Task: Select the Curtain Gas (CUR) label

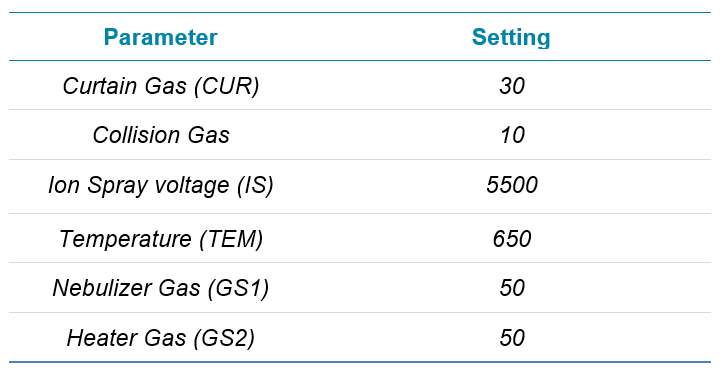Action: pyautogui.click(x=161, y=86)
